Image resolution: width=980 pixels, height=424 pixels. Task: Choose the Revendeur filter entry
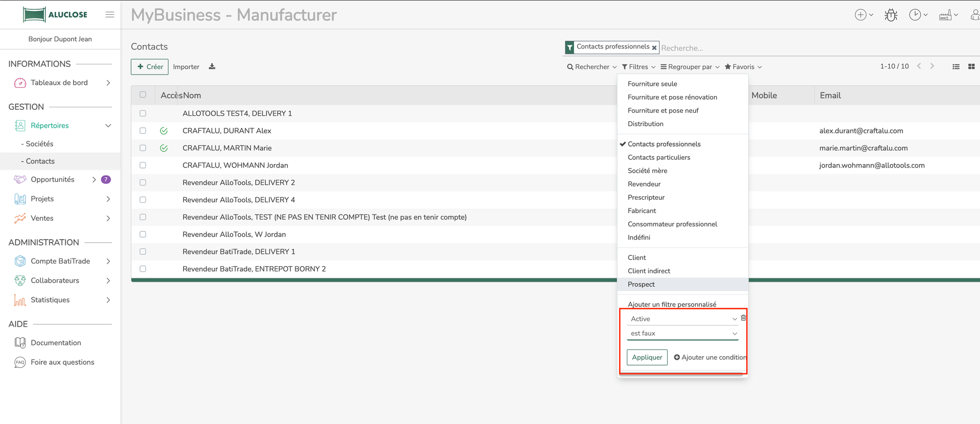pos(644,184)
